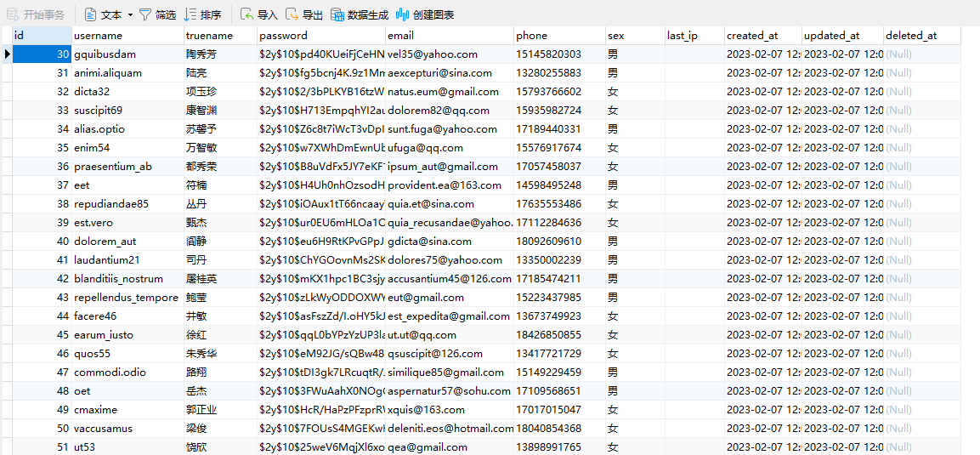Select the id cell with value 42
This screenshot has height=455, width=980.
click(42, 279)
